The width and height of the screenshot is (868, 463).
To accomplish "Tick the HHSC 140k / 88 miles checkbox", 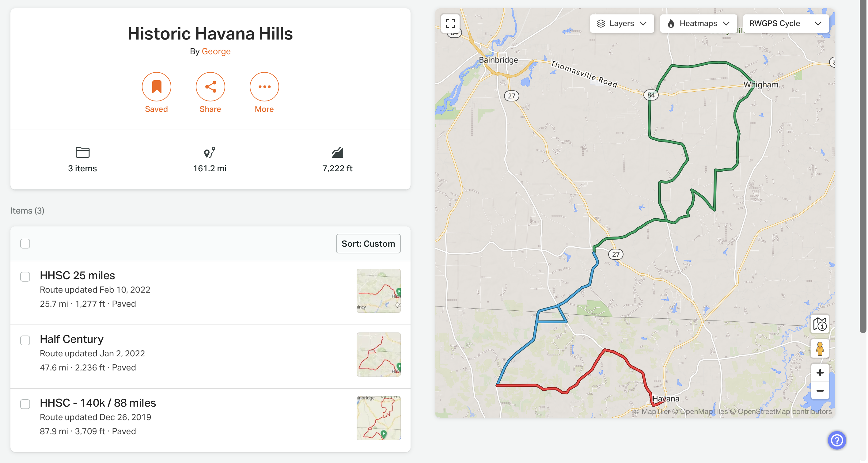I will pos(25,404).
